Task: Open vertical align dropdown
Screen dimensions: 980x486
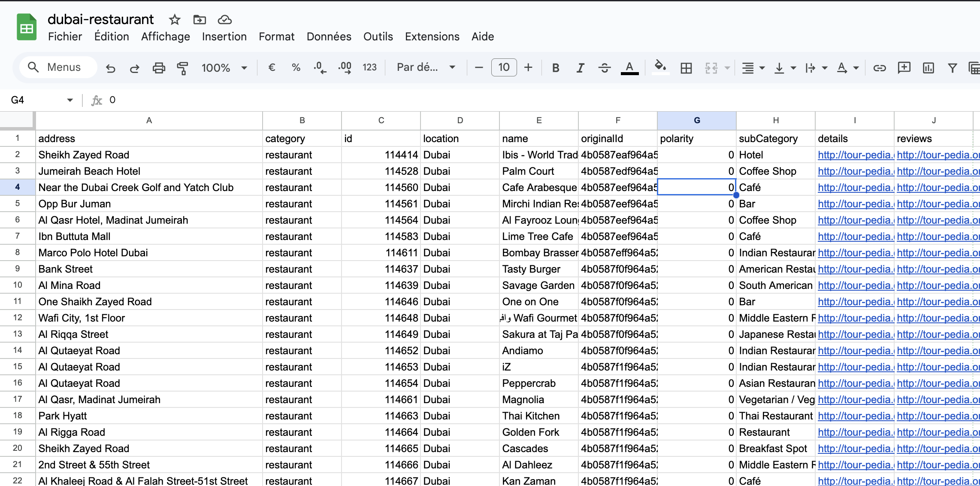Action: pyautogui.click(x=785, y=68)
